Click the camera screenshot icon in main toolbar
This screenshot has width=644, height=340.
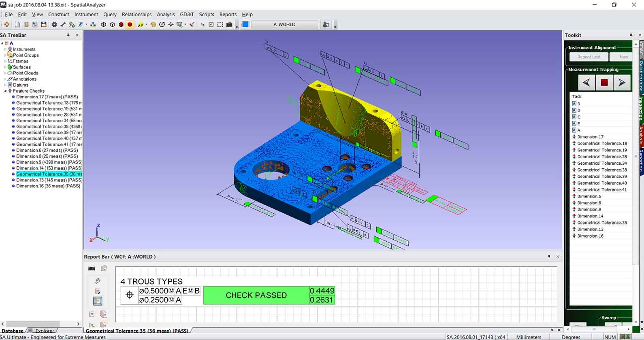pos(229,25)
